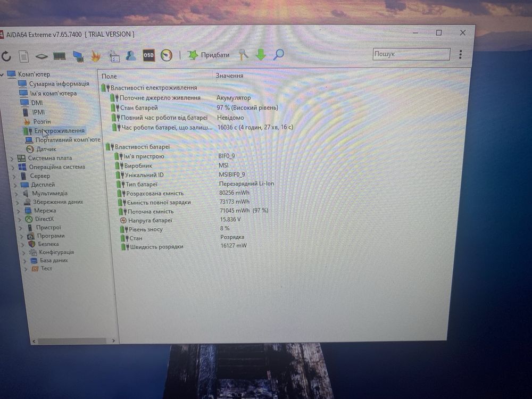Open the DMI tree item
Viewport: 532px width, 399px height.
pyautogui.click(x=37, y=103)
